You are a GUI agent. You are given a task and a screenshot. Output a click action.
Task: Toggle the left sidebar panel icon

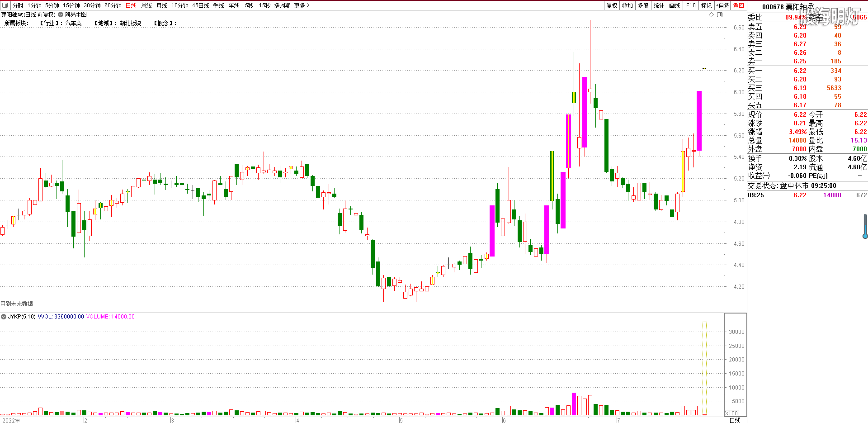pyautogui.click(x=5, y=5)
